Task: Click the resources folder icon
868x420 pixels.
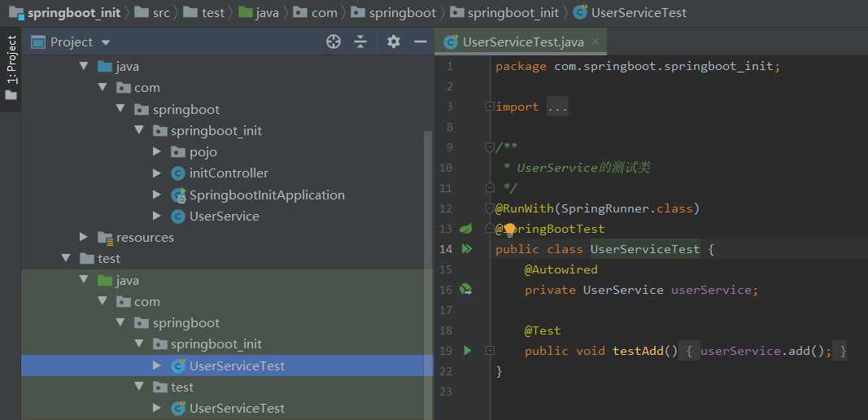Action: tap(105, 238)
